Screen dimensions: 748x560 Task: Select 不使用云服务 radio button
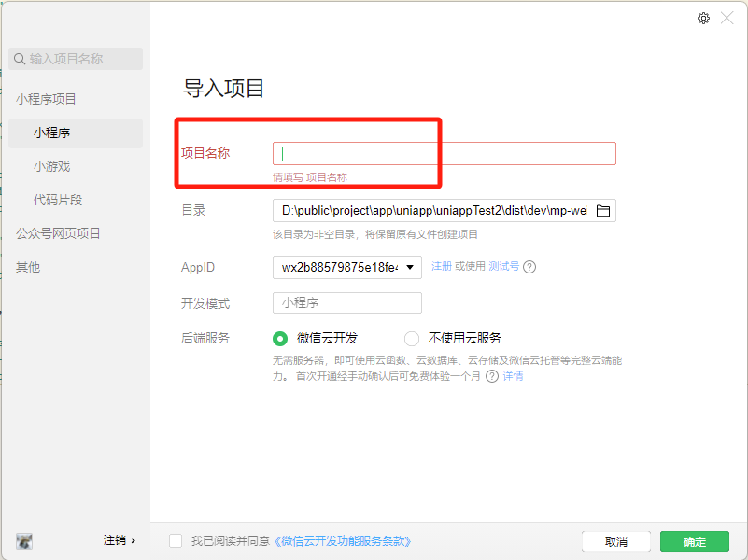pos(412,339)
